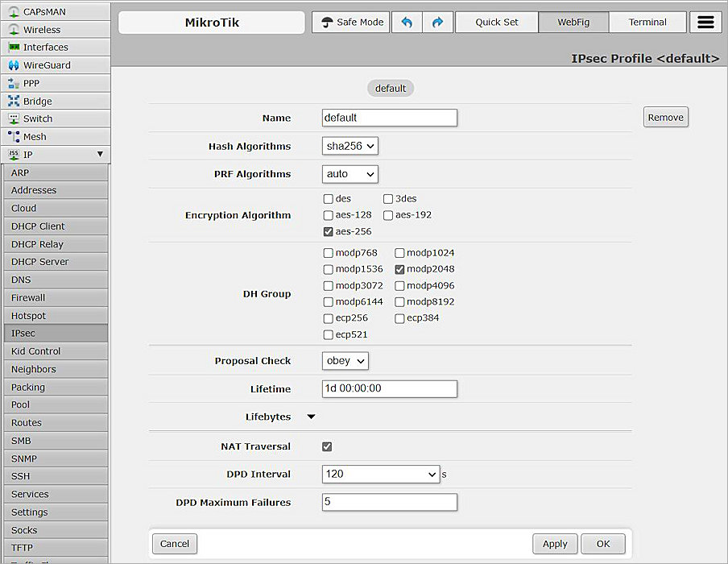Click the Interfaces sidebar icon
Viewport: 728px width, 564px height.
tap(14, 48)
